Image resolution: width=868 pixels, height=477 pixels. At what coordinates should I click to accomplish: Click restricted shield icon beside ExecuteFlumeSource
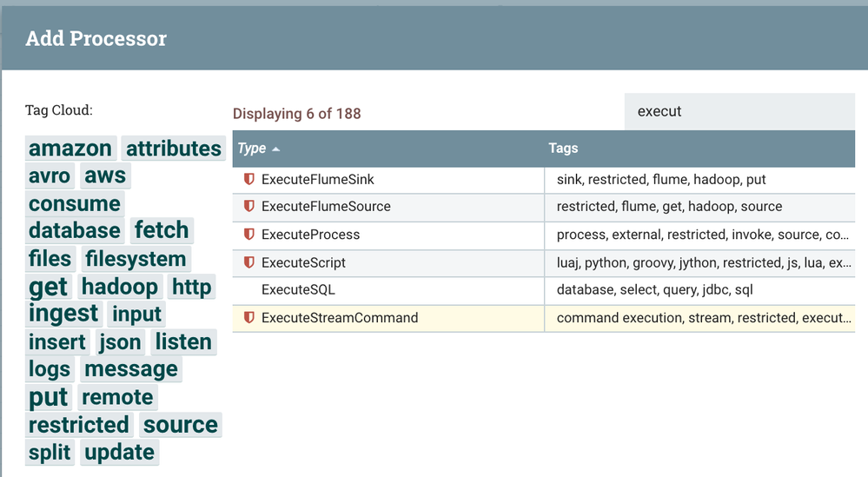pos(248,207)
